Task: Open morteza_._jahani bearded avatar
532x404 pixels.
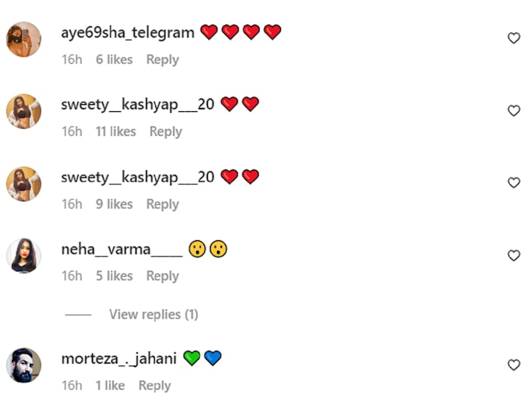Action: pos(23,365)
